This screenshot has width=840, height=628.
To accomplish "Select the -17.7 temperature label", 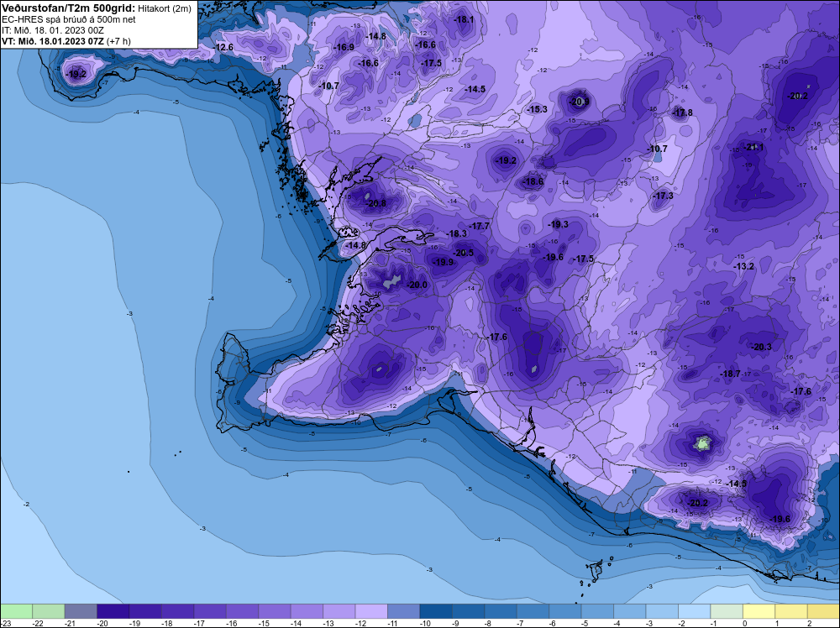I will click(x=480, y=226).
